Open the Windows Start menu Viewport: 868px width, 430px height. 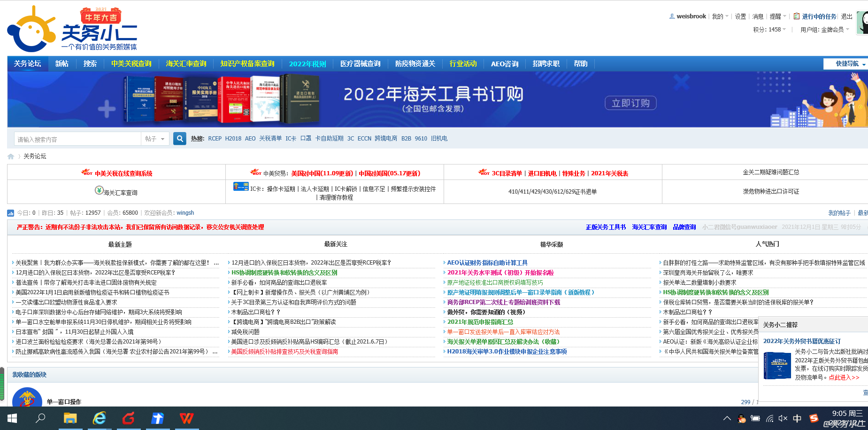point(12,418)
